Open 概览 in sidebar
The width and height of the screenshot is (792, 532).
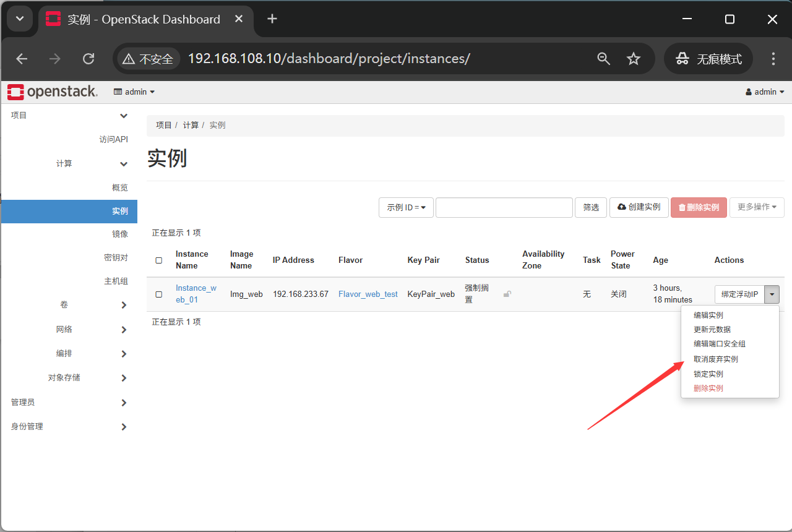click(120, 187)
